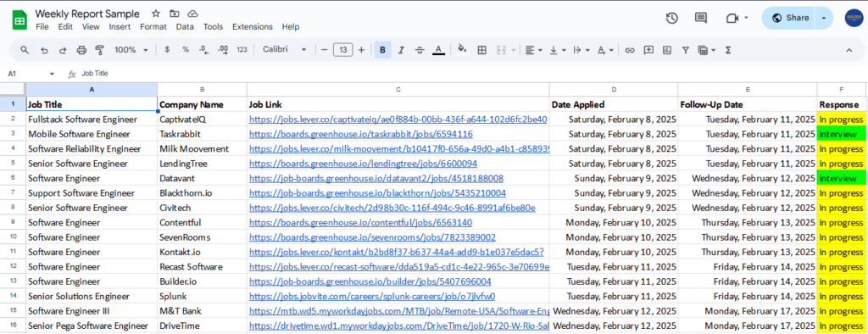
Task: Decrease font size minus button
Action: coord(325,50)
